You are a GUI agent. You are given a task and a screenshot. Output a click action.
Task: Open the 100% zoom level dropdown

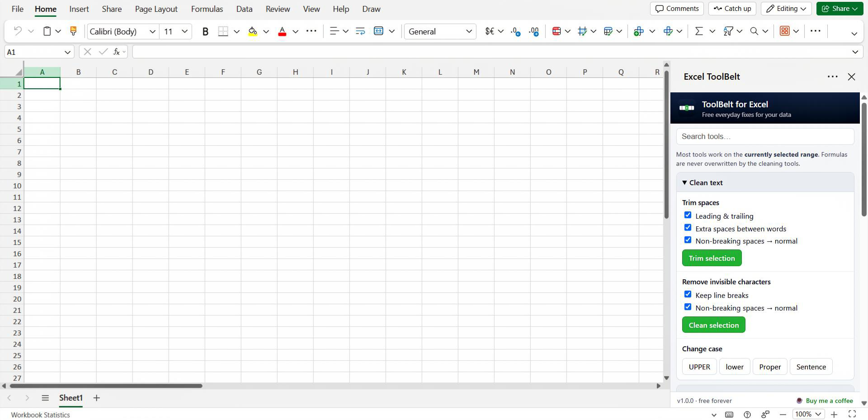(x=808, y=414)
